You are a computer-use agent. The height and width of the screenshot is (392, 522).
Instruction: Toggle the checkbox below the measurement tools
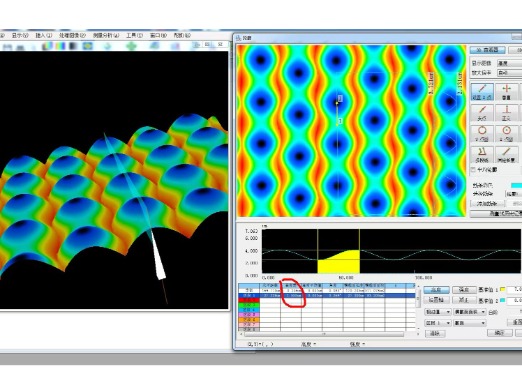click(x=473, y=170)
